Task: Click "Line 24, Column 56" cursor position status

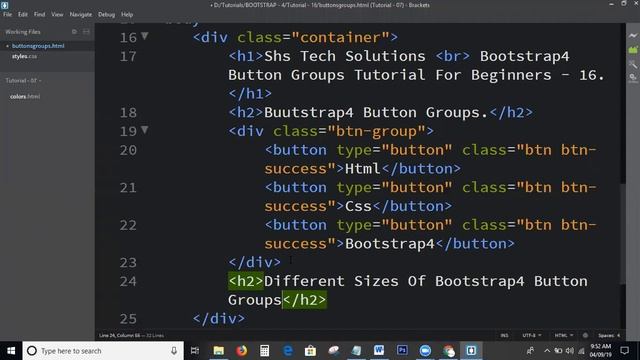Action: [119, 336]
